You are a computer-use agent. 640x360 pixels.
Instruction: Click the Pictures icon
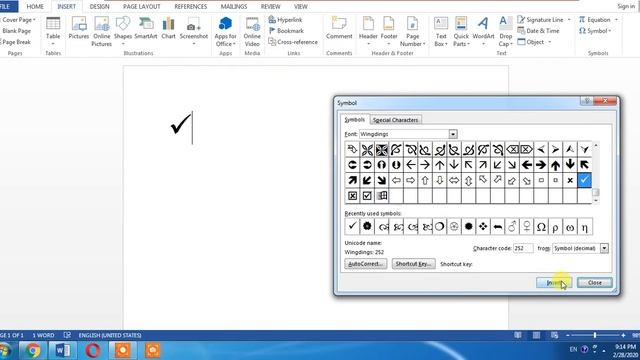[78, 28]
